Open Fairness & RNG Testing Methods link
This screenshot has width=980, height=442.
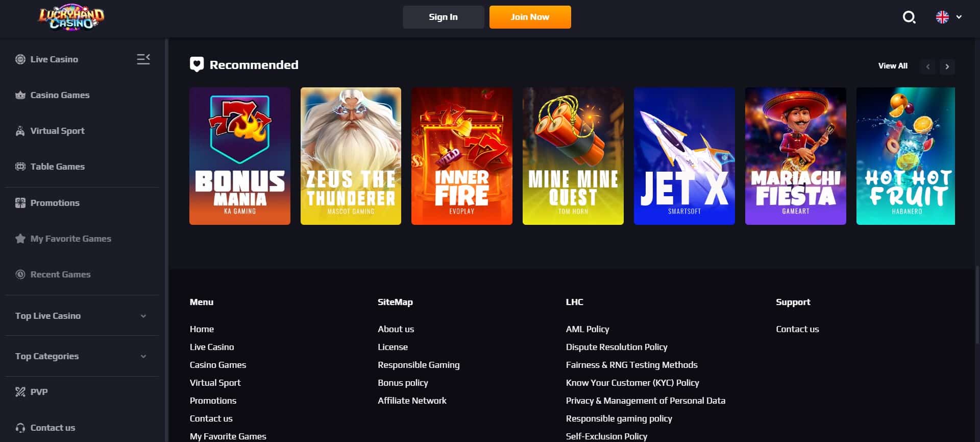point(631,365)
